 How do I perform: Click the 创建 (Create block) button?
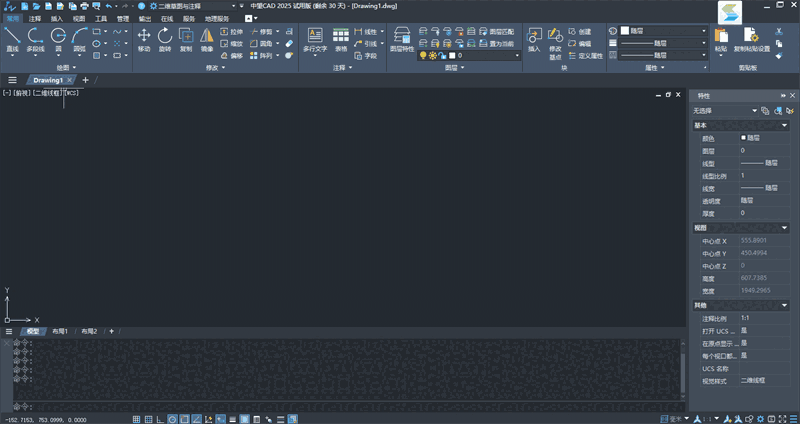coord(580,32)
